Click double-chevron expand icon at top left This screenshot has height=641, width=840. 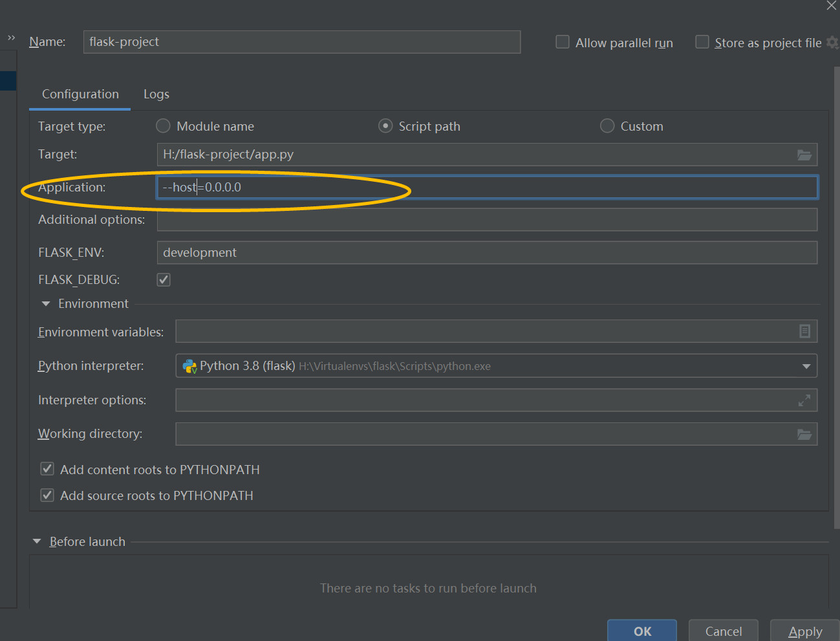pyautogui.click(x=11, y=38)
